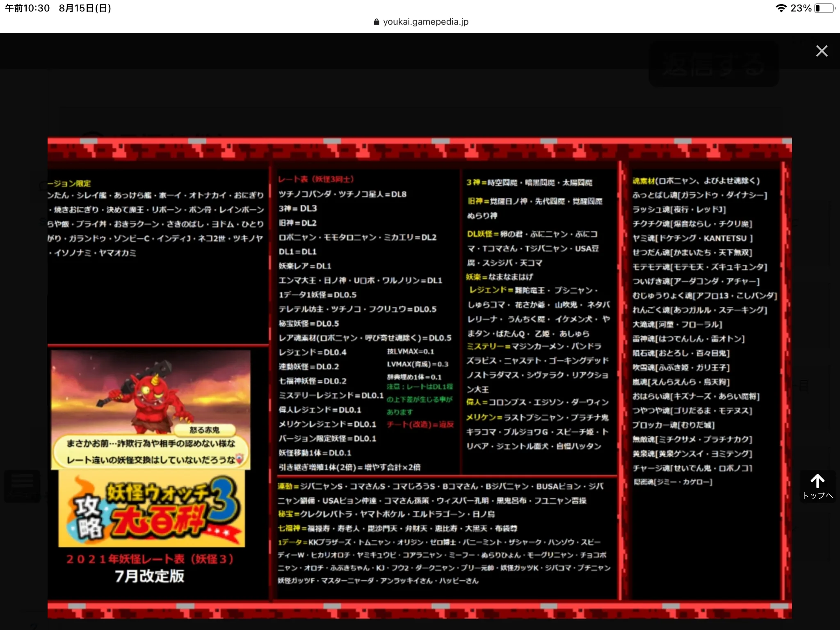Image resolution: width=840 pixels, height=630 pixels.
Task: Tap the トップへ back-to-top button
Action: pos(817,487)
